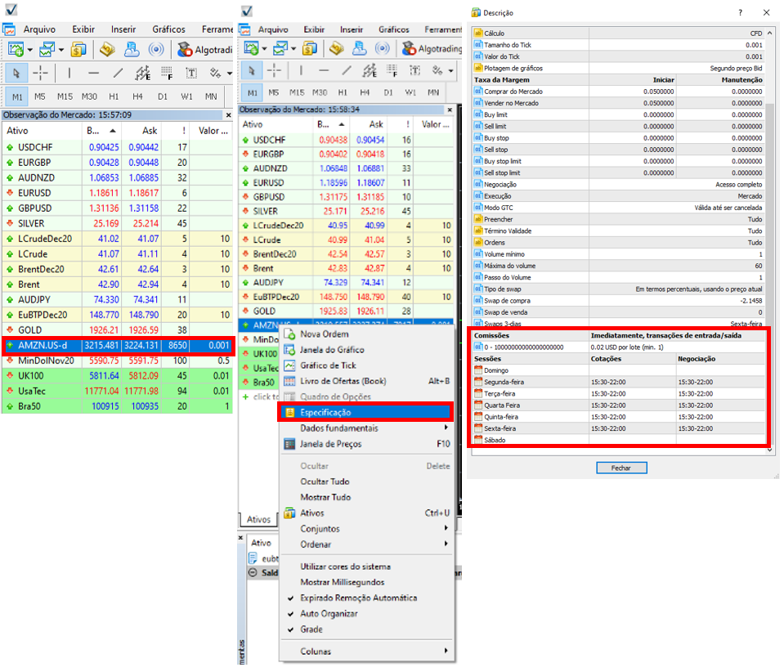Switch to M30 timeframe in 15:58:34 window
784x672 pixels.
[320, 92]
